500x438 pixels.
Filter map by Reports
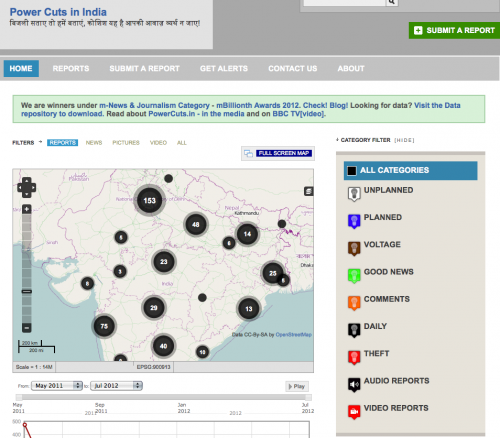(62, 143)
